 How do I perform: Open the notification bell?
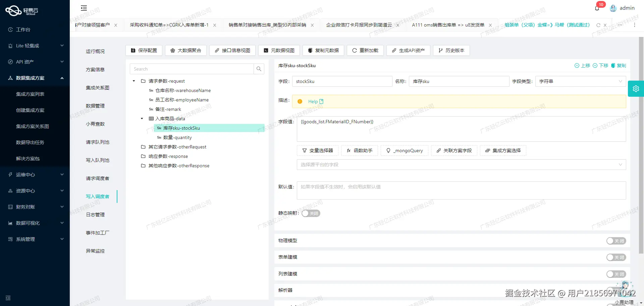(x=597, y=8)
